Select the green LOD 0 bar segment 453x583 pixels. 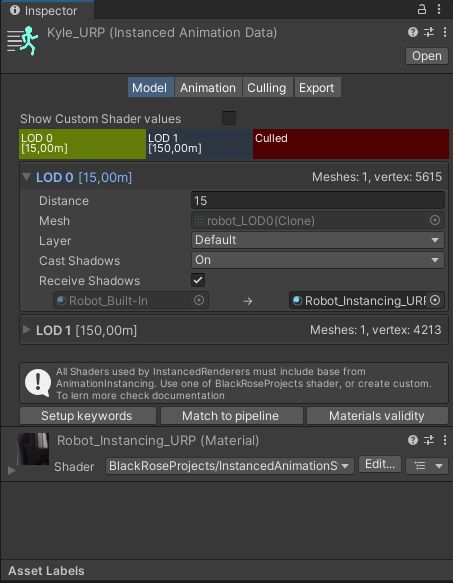(x=82, y=144)
